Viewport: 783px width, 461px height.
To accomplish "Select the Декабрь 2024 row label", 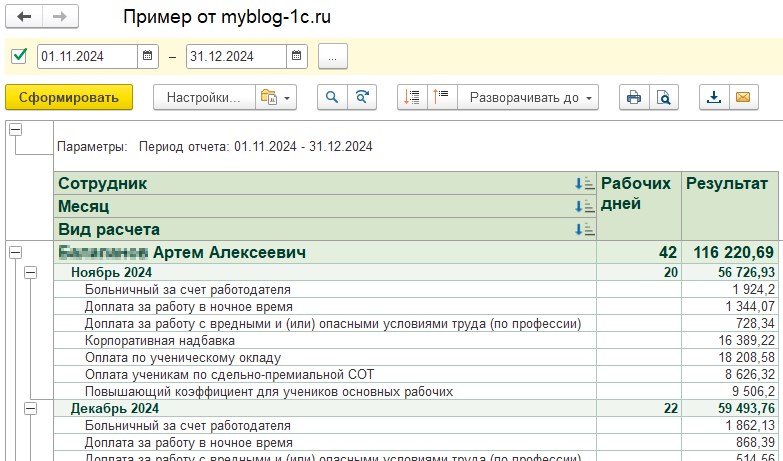I will coord(114,409).
